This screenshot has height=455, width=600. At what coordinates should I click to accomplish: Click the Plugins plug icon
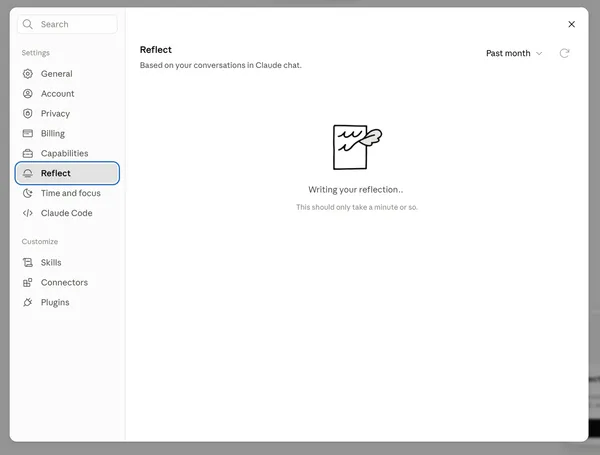[28, 302]
